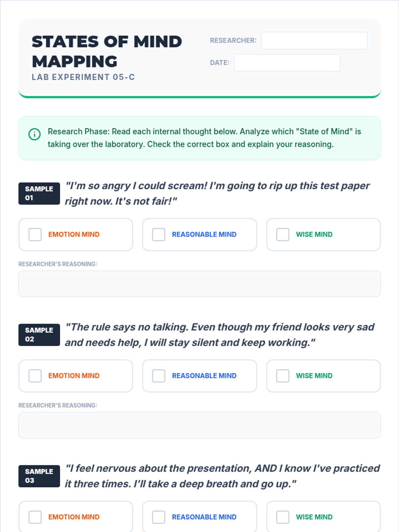
Task: Click the Sample 02 badge
Action: [x=39, y=334]
